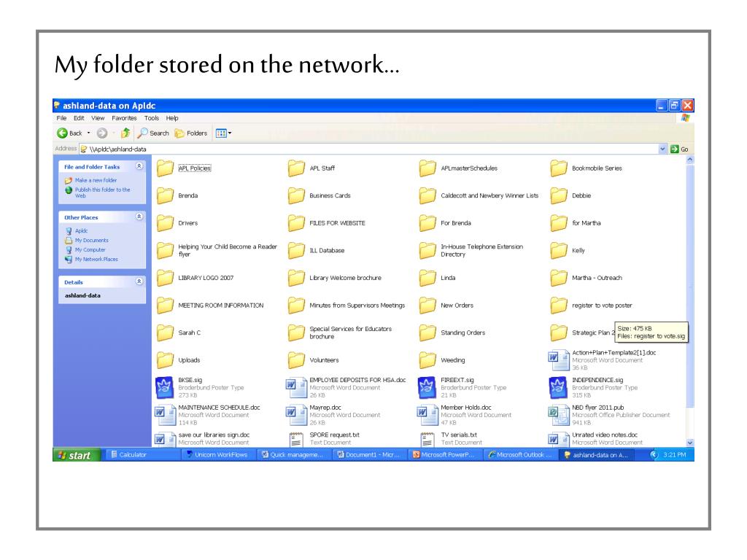Image resolution: width=747 pixels, height=560 pixels.
Task: Click the vertical scrollbar up arrow
Action: pyautogui.click(x=690, y=160)
